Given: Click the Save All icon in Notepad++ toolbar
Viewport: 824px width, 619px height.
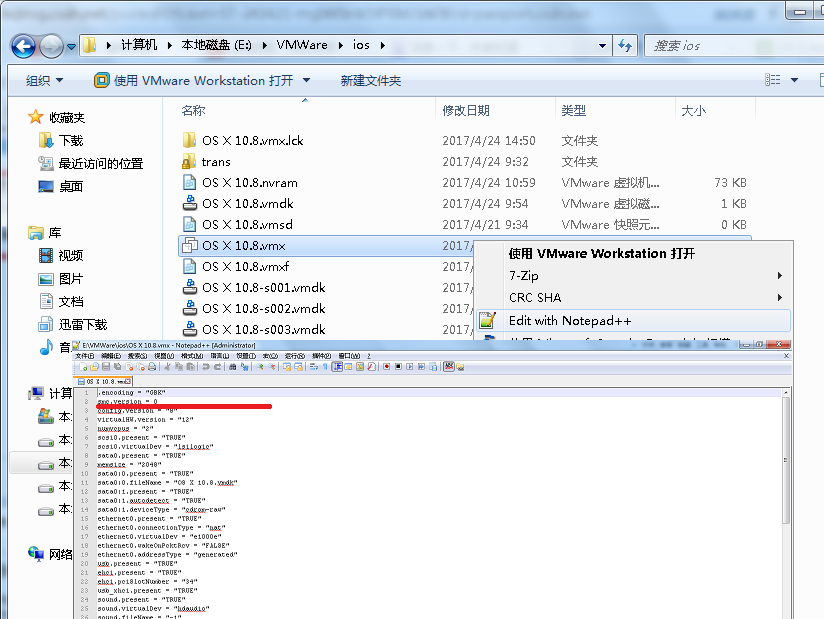Looking at the screenshot, I should click(x=117, y=367).
